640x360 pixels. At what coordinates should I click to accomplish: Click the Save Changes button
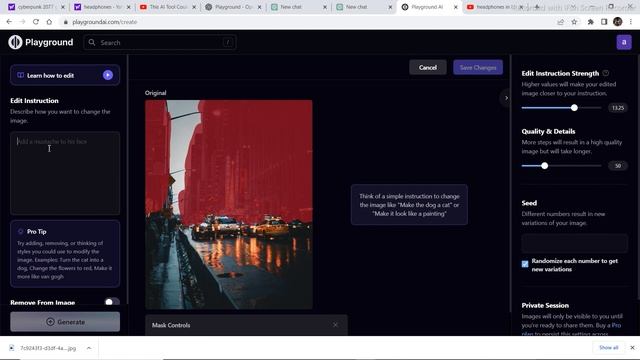pyautogui.click(x=478, y=67)
